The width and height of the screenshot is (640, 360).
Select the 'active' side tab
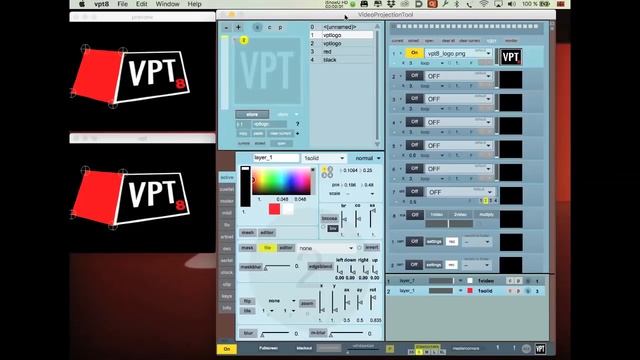[227, 178]
